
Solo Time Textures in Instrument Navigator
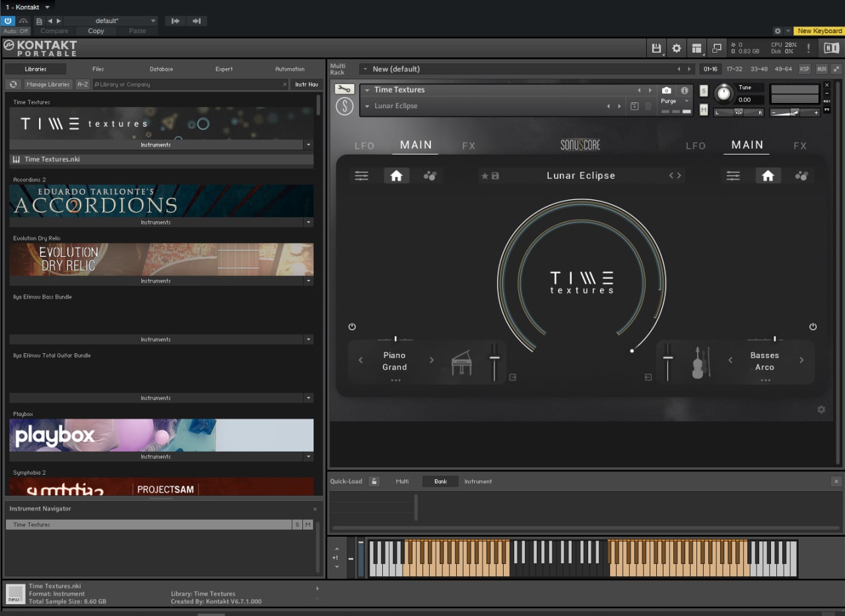coord(297,524)
